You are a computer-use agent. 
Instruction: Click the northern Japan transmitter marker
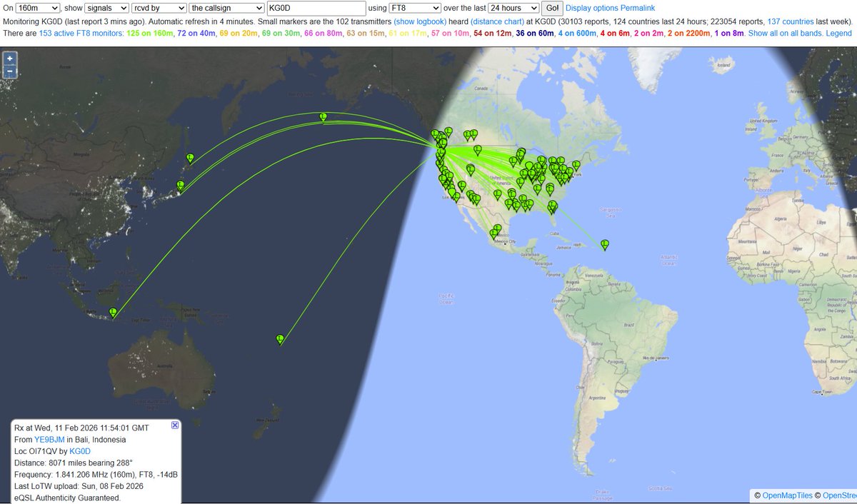point(190,158)
